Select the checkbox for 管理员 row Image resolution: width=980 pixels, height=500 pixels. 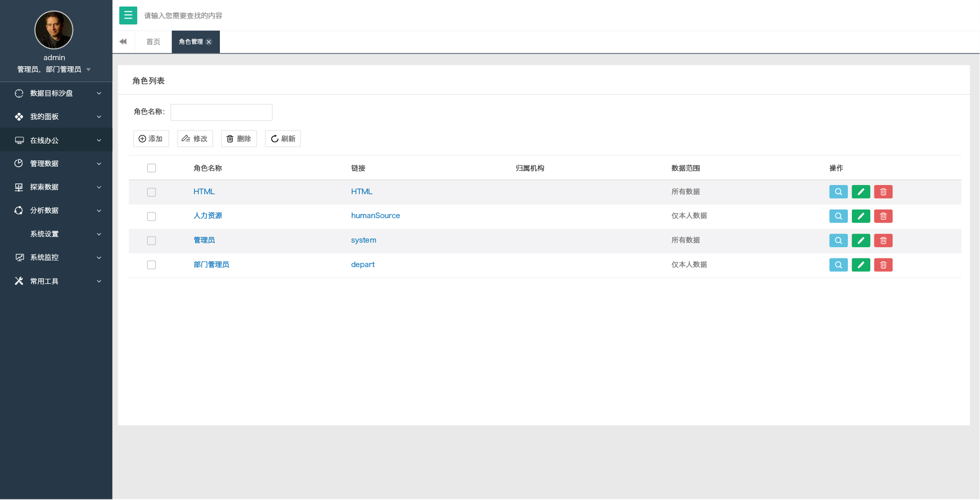[152, 241]
